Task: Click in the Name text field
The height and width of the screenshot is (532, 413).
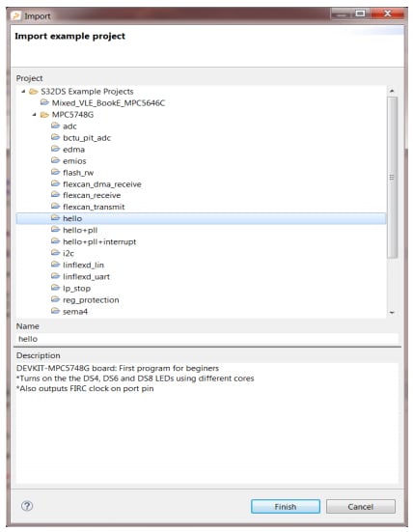Action: (207, 339)
